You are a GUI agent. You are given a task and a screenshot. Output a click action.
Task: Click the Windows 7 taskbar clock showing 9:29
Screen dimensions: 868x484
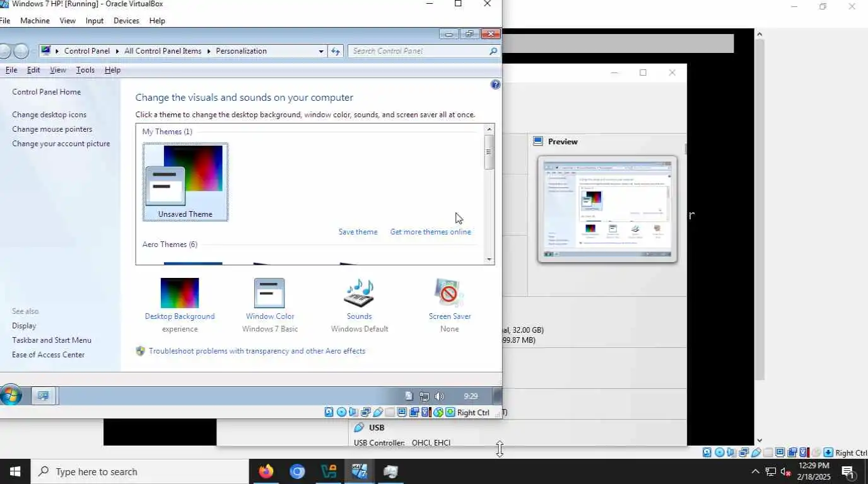click(471, 396)
